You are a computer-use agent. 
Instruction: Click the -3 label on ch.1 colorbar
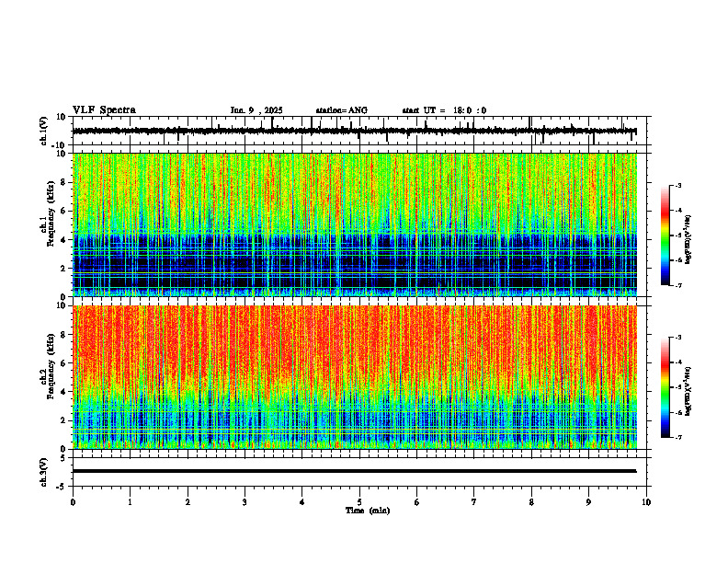coord(677,185)
